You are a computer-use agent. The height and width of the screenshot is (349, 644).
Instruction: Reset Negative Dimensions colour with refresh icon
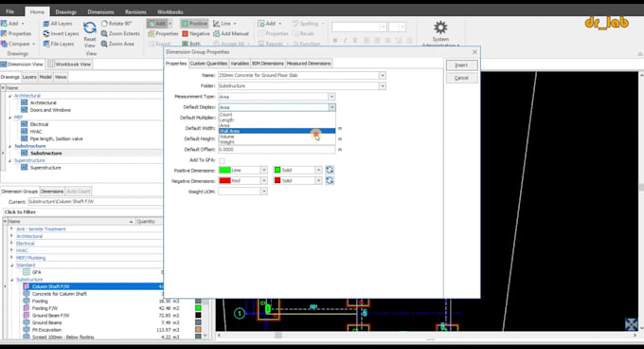(x=330, y=180)
